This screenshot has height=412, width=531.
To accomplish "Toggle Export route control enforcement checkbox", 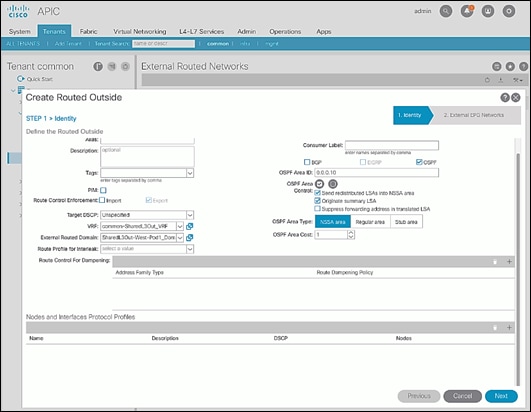I will pyautogui.click(x=148, y=200).
